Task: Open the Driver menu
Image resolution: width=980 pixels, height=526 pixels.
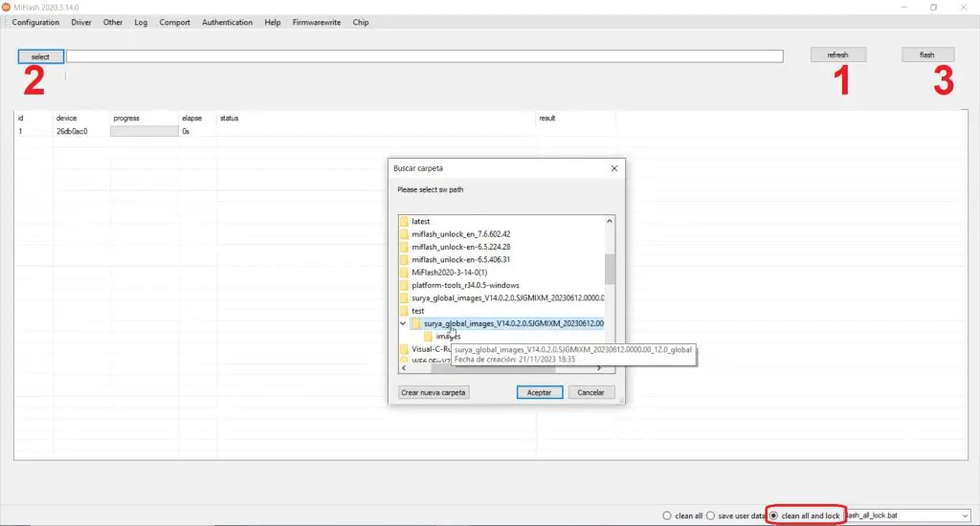Action: point(81,22)
